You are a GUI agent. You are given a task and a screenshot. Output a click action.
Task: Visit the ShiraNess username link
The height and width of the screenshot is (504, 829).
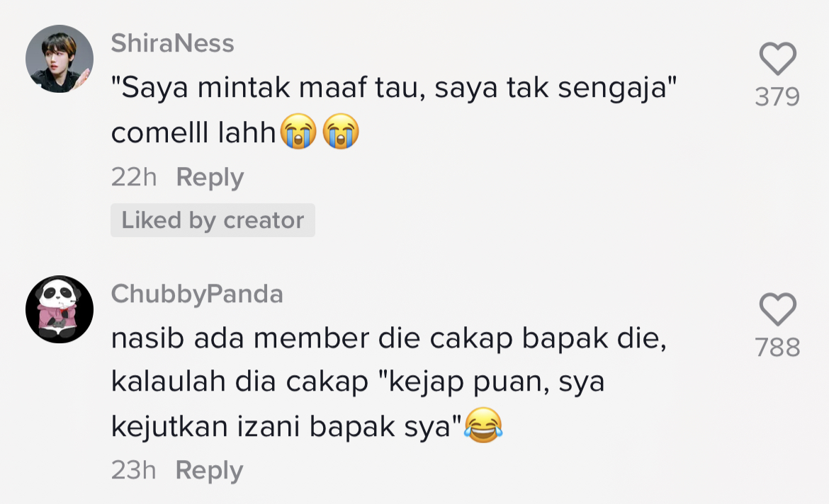point(172,43)
